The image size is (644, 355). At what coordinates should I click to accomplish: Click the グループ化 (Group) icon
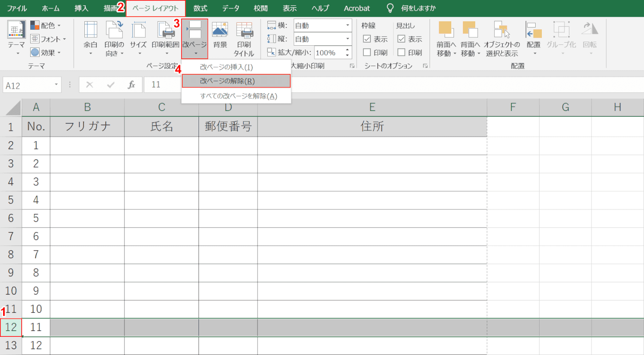pos(561,30)
